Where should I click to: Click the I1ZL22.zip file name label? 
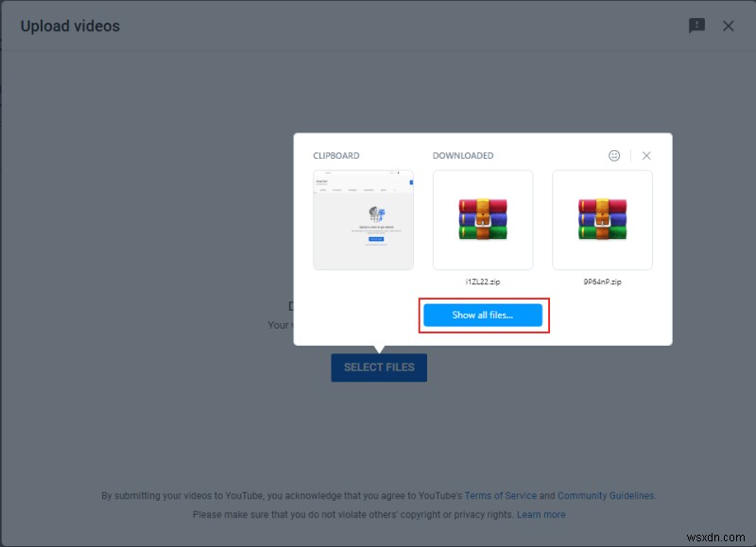point(483,280)
